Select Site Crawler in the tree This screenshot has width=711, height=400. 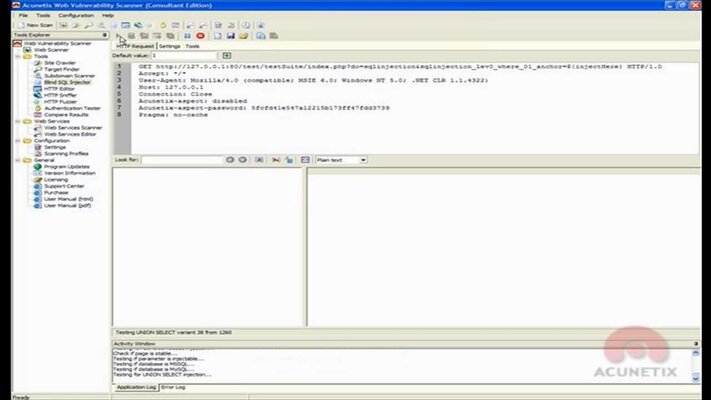(x=60, y=63)
